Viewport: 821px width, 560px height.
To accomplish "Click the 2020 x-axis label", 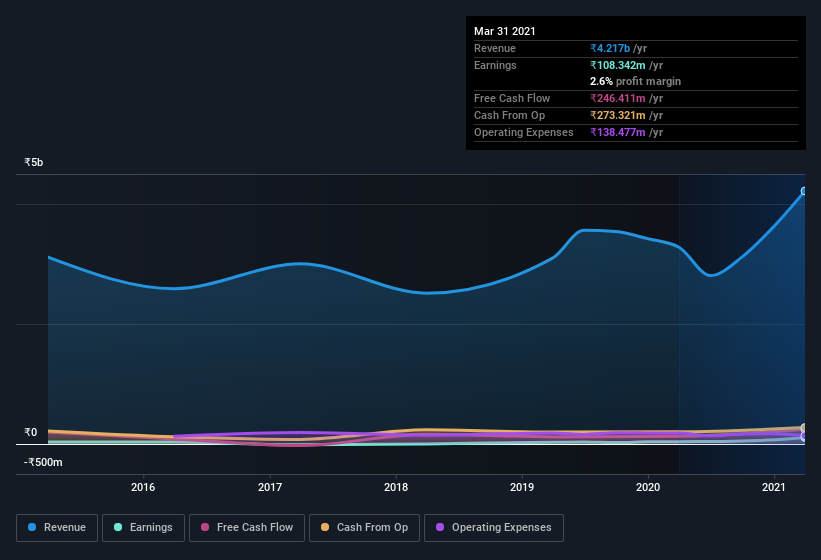I will [x=648, y=487].
